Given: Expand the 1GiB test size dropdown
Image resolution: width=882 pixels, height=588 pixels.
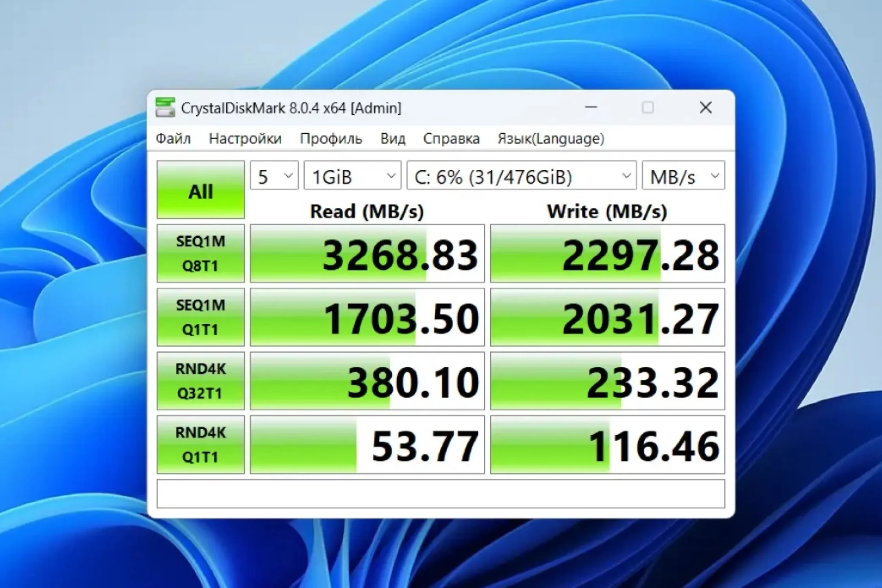Looking at the screenshot, I should point(352,175).
